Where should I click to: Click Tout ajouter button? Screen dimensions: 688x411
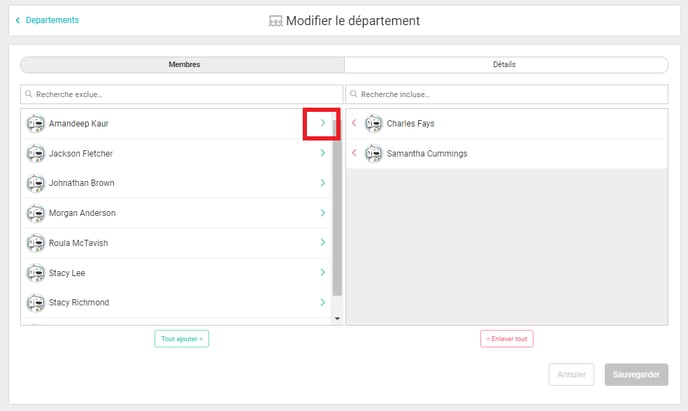182,339
